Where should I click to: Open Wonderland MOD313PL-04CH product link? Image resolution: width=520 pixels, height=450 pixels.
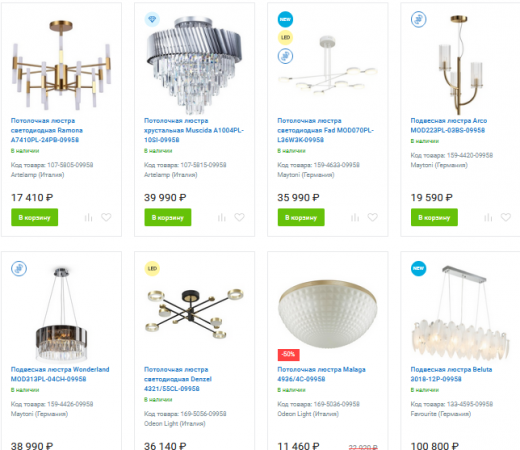(x=60, y=374)
